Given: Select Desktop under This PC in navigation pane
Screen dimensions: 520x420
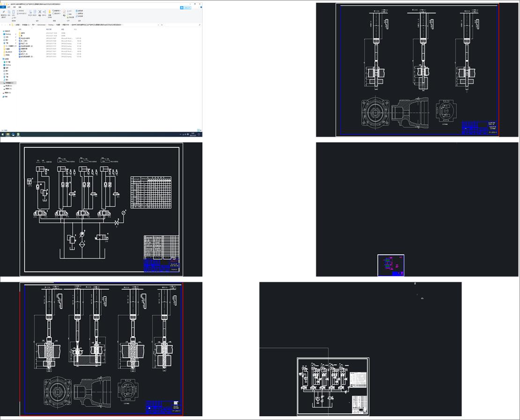Looking at the screenshot, I should point(8,65).
